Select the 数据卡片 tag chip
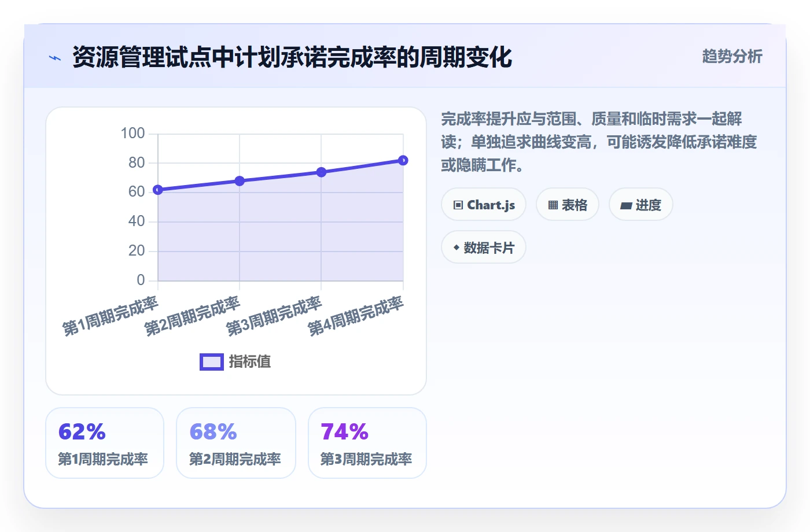 pos(484,247)
